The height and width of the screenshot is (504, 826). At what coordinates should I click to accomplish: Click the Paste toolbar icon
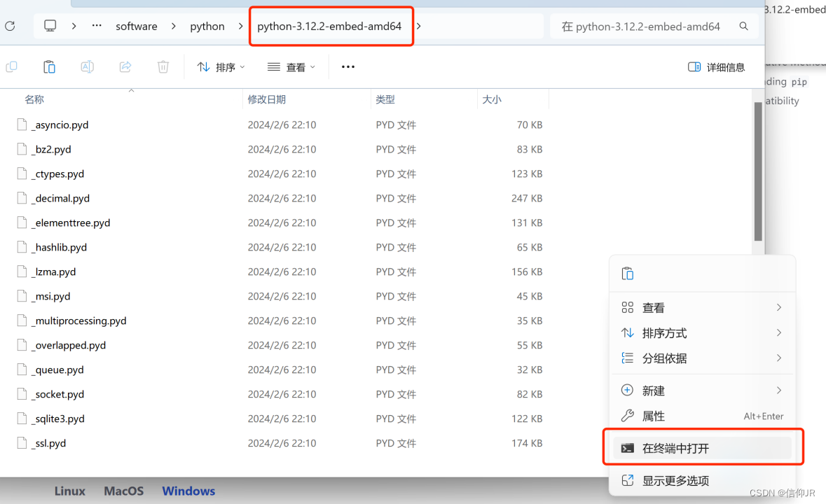pyautogui.click(x=49, y=66)
